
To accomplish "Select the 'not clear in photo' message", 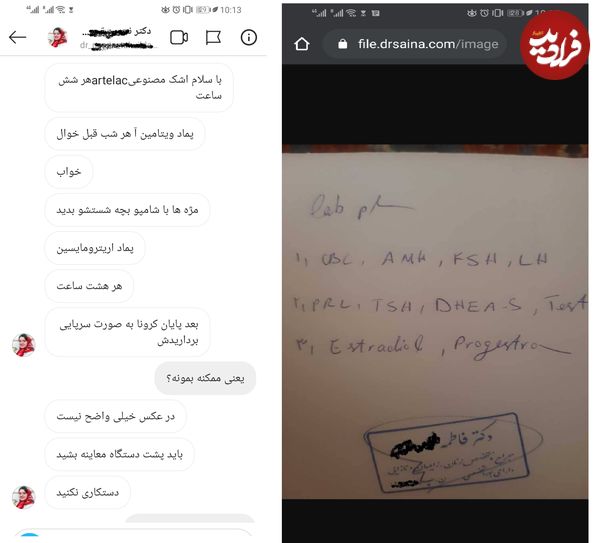I will click(x=116, y=416).
